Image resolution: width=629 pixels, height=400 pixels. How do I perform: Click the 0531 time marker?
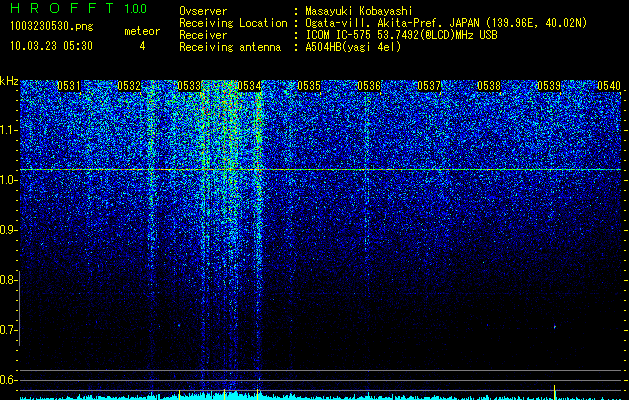(x=69, y=86)
